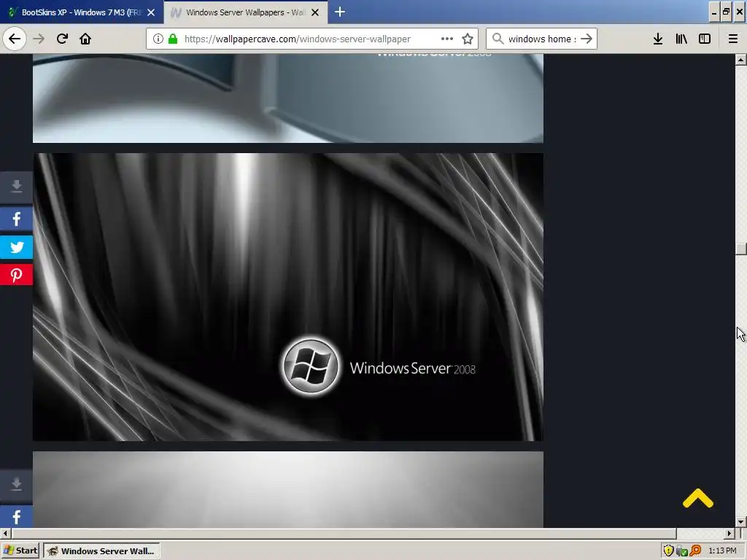The width and height of the screenshot is (747, 560).
Task: Open the top silver Windows Server wallpaper
Action: point(287,98)
